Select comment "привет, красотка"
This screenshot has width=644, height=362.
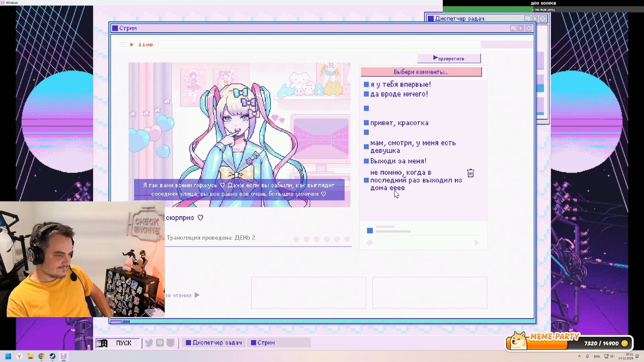tap(396, 123)
